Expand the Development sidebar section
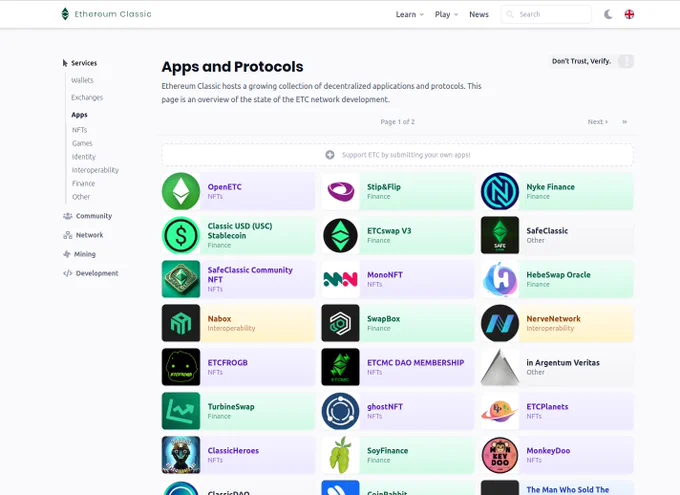680x495 pixels. pos(91,273)
